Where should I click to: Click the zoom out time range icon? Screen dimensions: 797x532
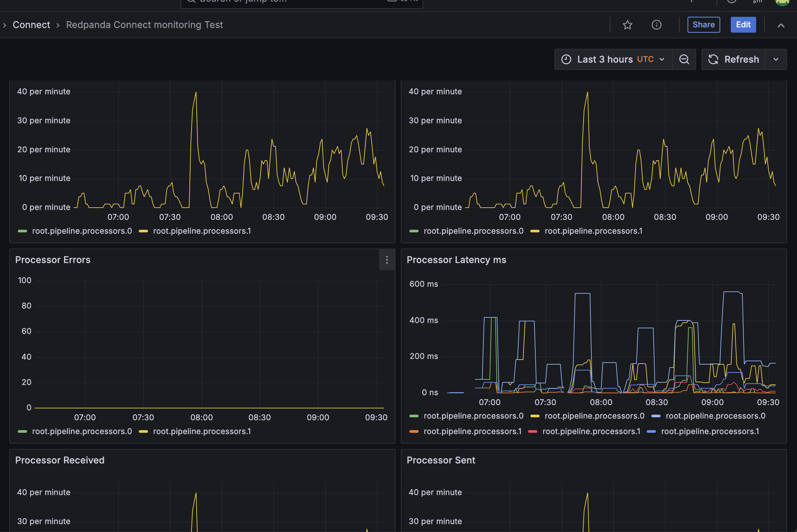point(684,59)
